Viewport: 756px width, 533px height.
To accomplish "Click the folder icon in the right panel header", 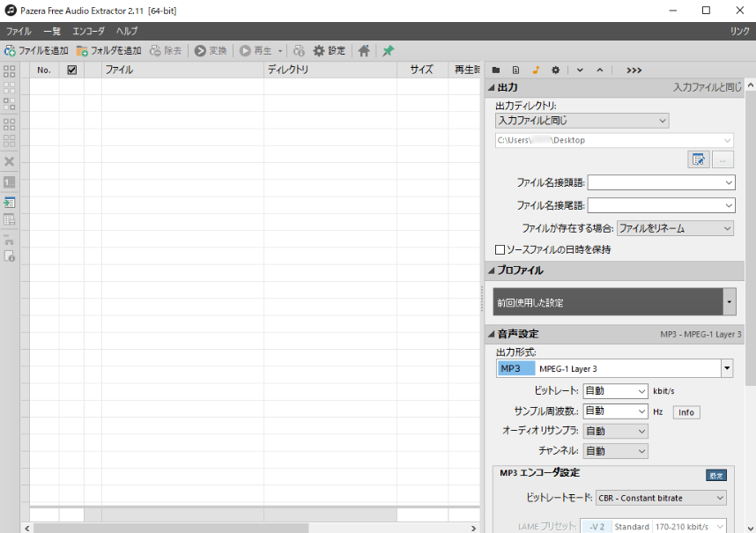I will pos(495,70).
